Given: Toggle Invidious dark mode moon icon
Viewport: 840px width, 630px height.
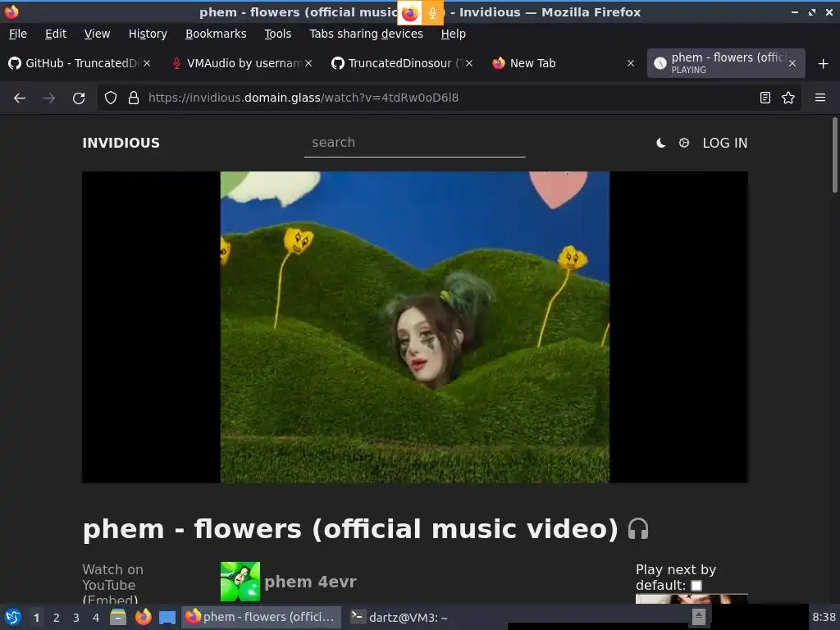Looking at the screenshot, I should point(661,143).
